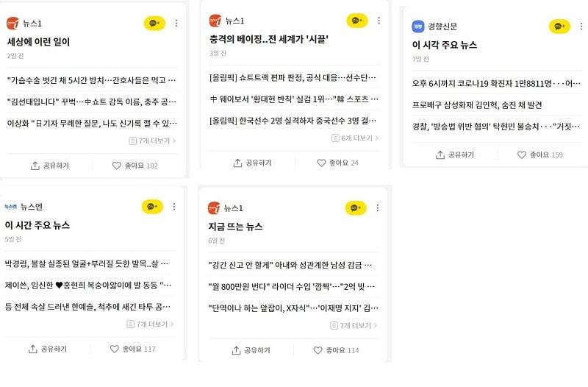This screenshot has width=588, height=387.
Task: Click the 이 시간 주요 뉴스 card title
Action: tap(37, 225)
